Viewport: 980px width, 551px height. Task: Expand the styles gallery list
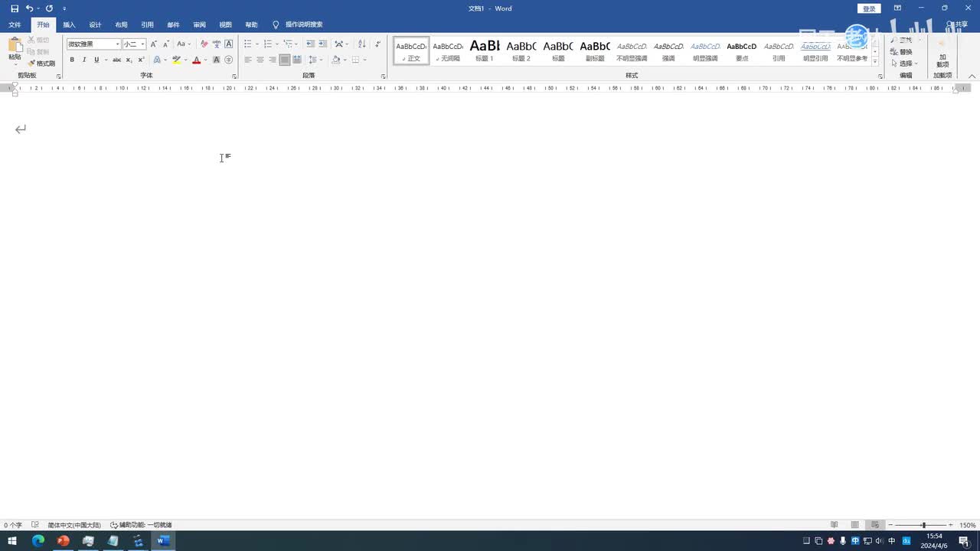(x=875, y=63)
